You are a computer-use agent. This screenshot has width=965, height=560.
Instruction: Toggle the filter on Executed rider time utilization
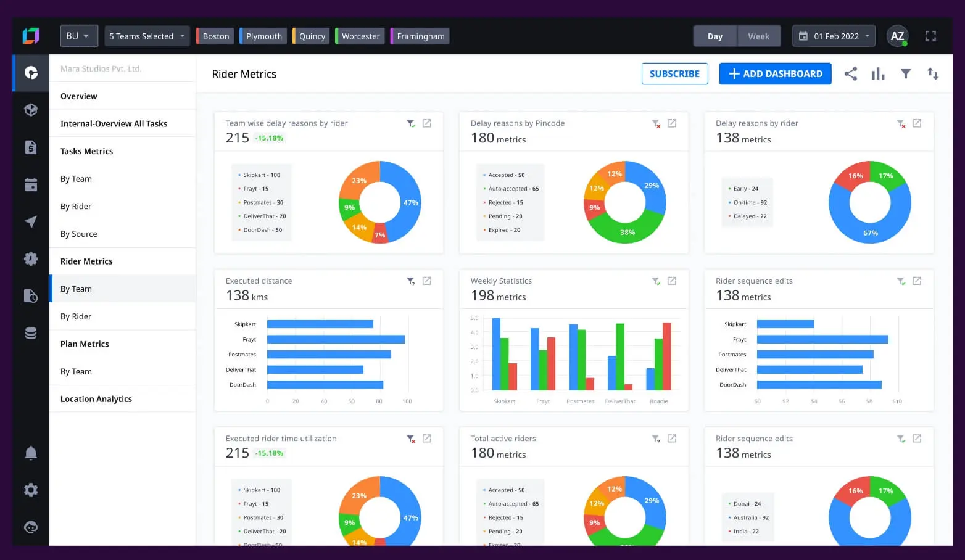pos(411,439)
